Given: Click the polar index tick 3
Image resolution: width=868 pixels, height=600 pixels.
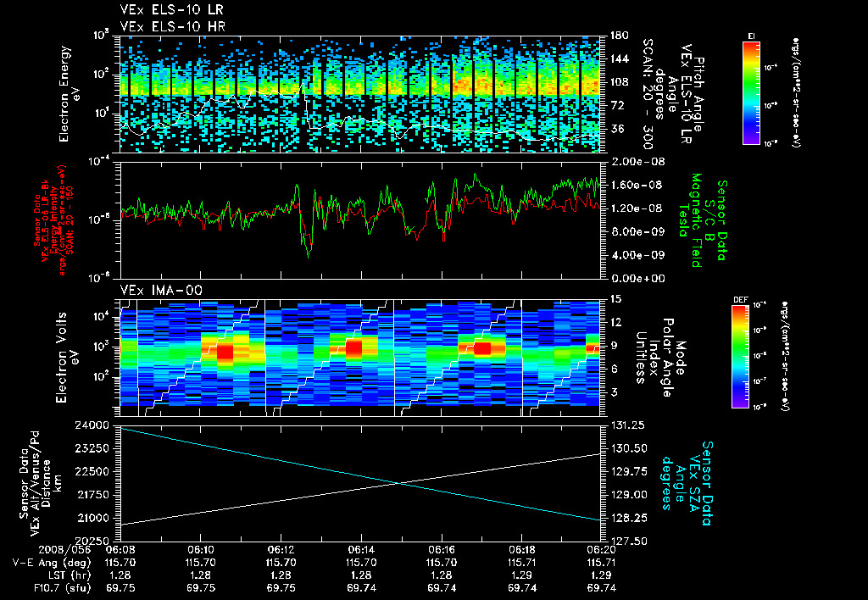Looking at the screenshot, I should 614,392.
